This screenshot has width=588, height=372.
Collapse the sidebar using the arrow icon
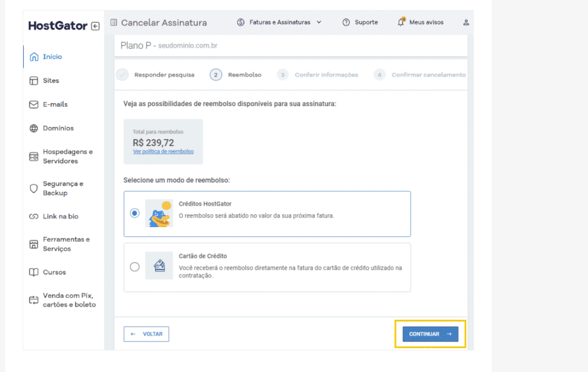point(95,26)
